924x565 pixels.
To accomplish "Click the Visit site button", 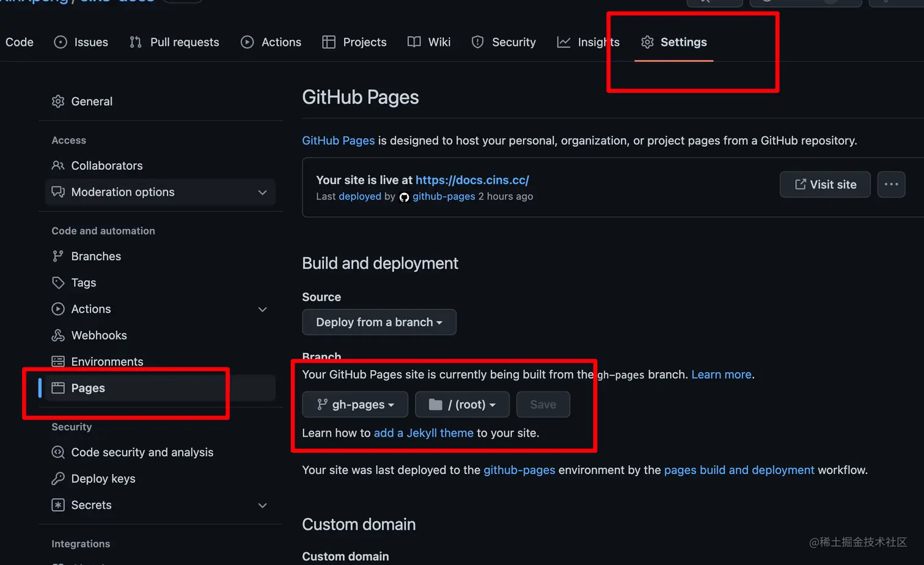I will [825, 184].
